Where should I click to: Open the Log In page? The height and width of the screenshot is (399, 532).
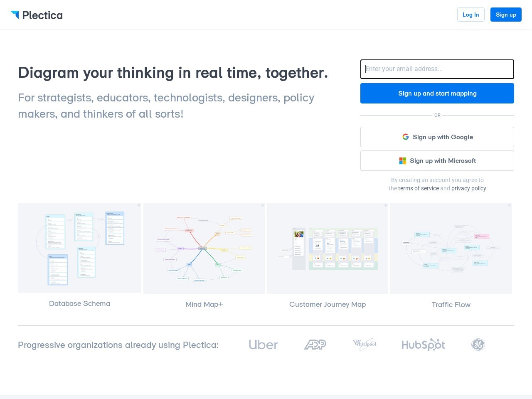click(x=470, y=15)
